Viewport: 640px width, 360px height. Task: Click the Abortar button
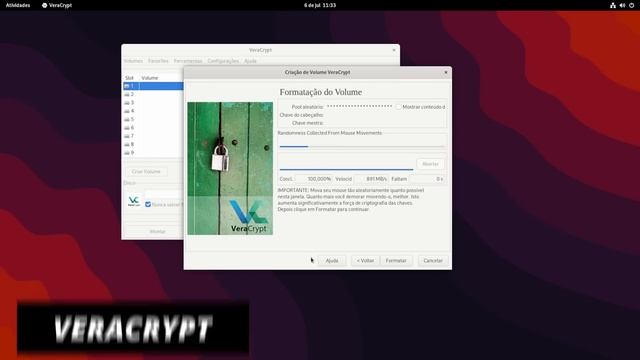[430, 164]
